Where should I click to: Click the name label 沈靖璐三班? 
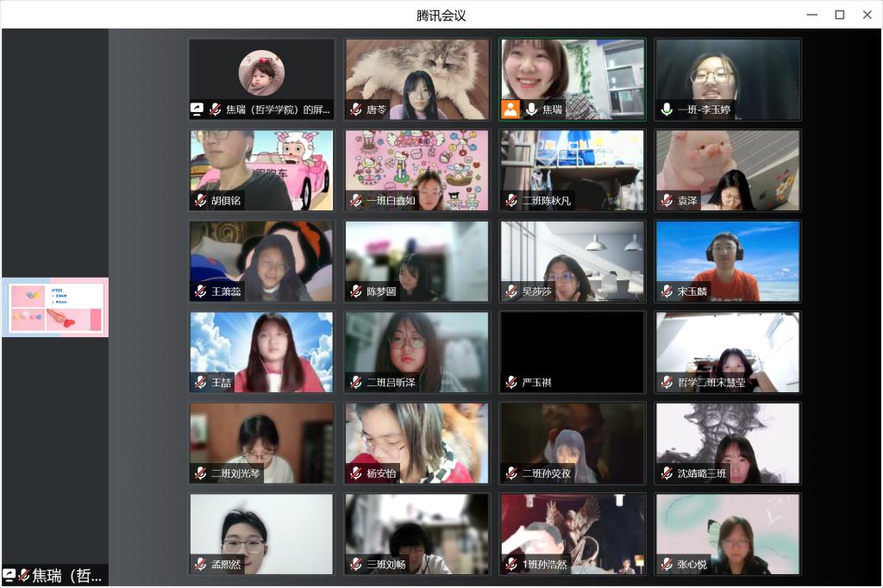pyautogui.click(x=702, y=473)
